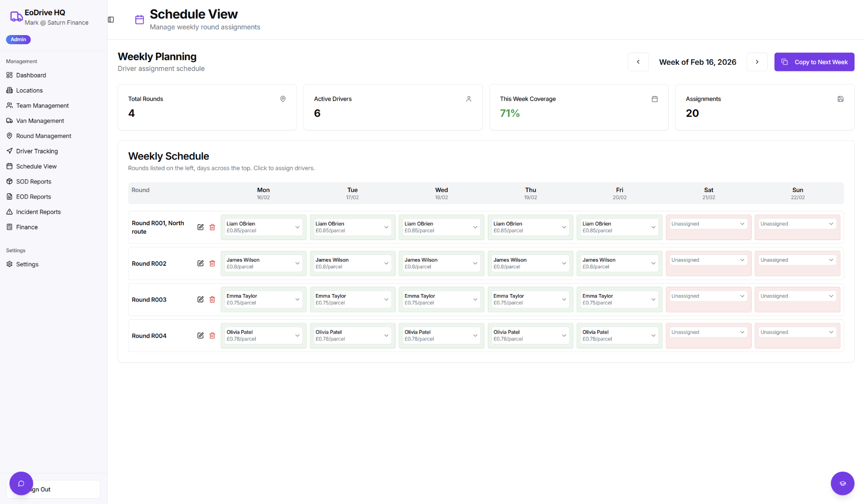
Task: Open Olivia Patel Friday driver dropdown
Action: 619,335
